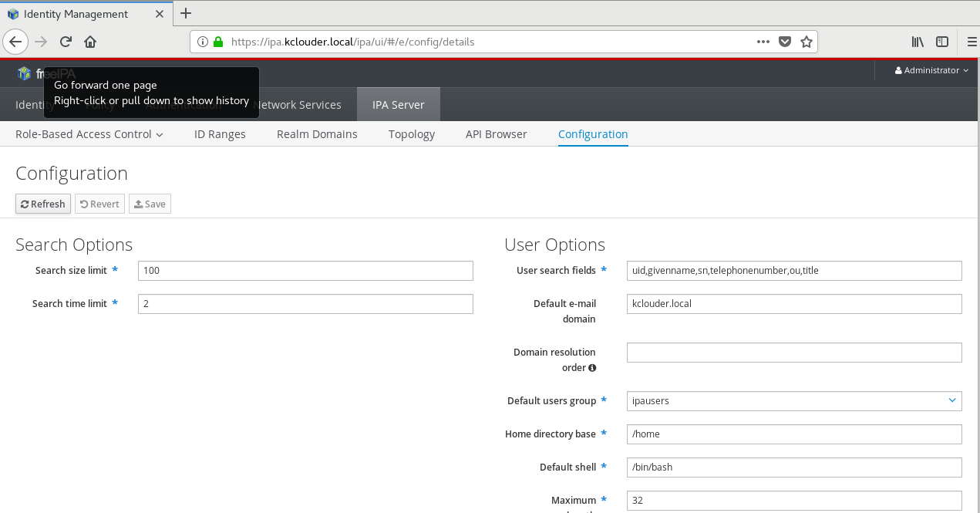This screenshot has width=980, height=513.
Task: Open the Network Services main tab
Action: (x=297, y=105)
